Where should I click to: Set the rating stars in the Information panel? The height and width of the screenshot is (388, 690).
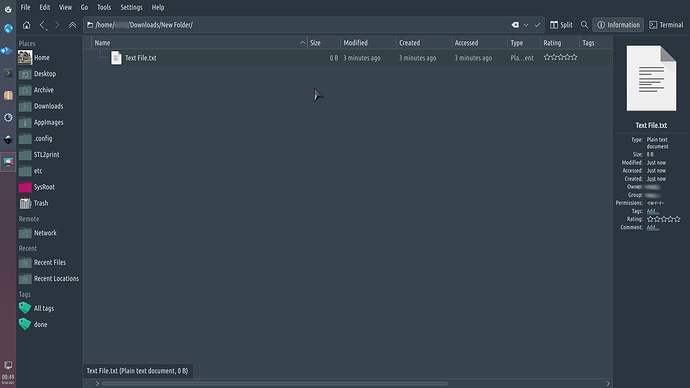coord(664,219)
